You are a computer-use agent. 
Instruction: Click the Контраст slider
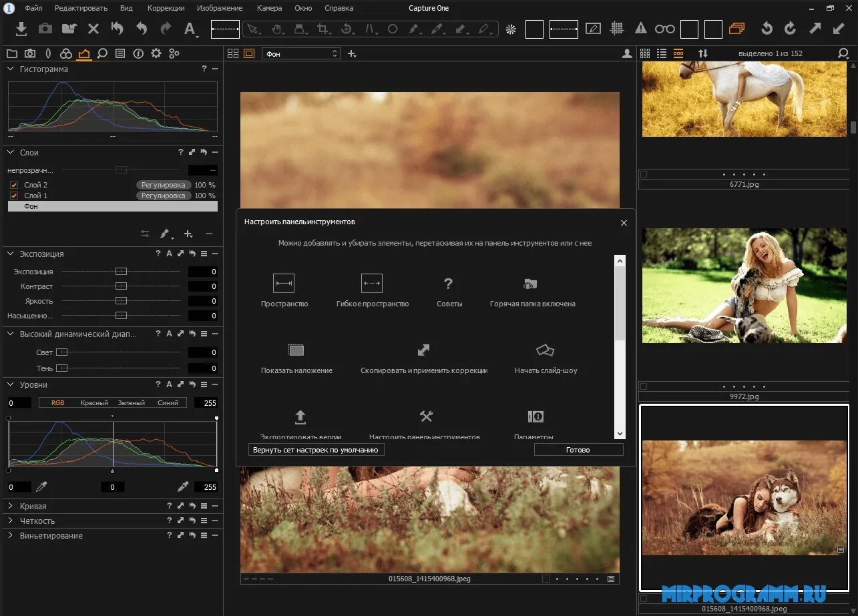coord(120,286)
